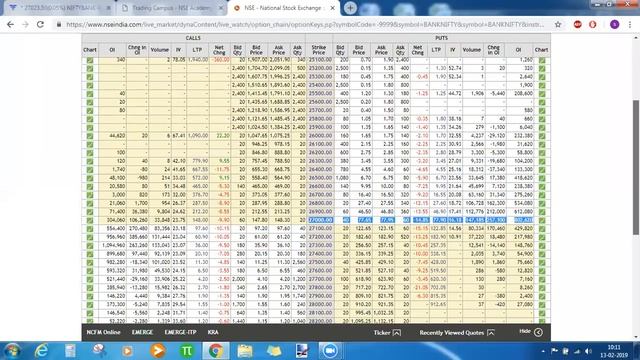Open puts chart icon for strike 26800.00

(542, 203)
